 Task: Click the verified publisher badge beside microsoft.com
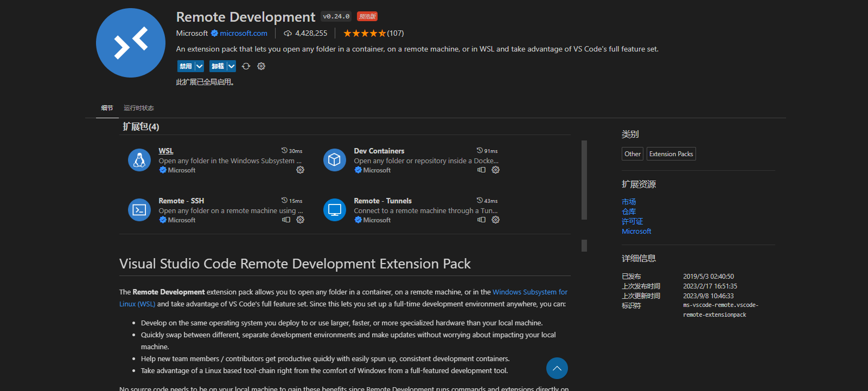pos(215,33)
